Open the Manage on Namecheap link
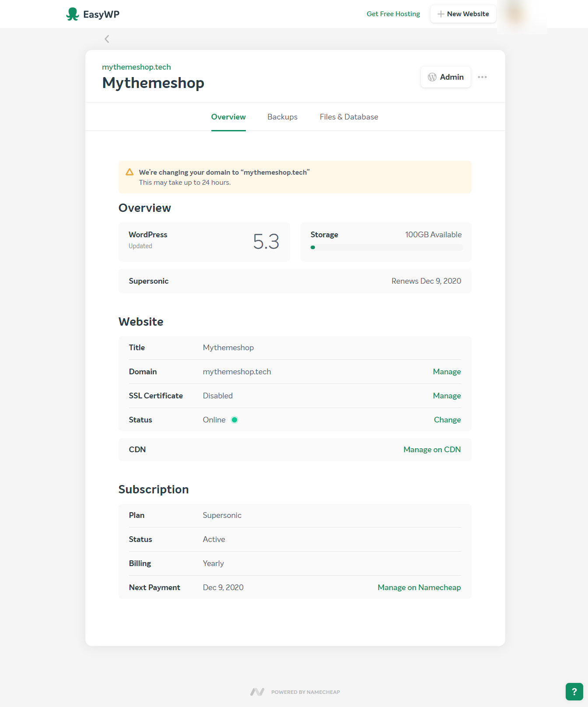This screenshot has width=588, height=707. click(419, 587)
